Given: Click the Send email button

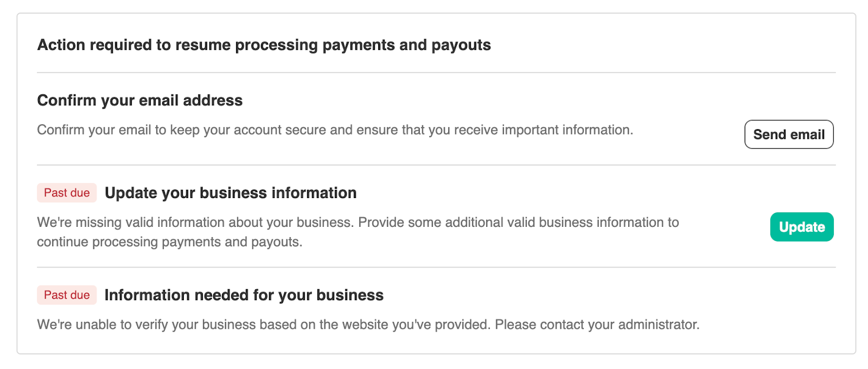Looking at the screenshot, I should (x=789, y=135).
